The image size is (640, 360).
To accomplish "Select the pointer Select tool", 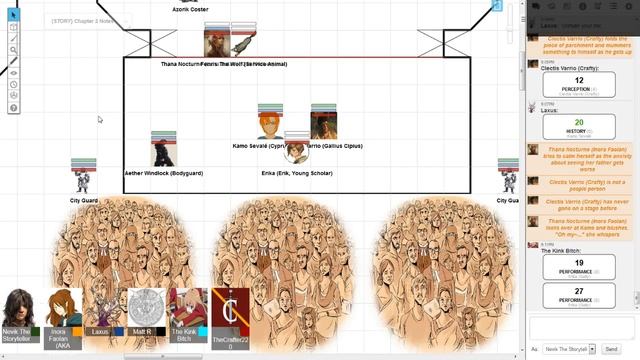I will click(13, 15).
